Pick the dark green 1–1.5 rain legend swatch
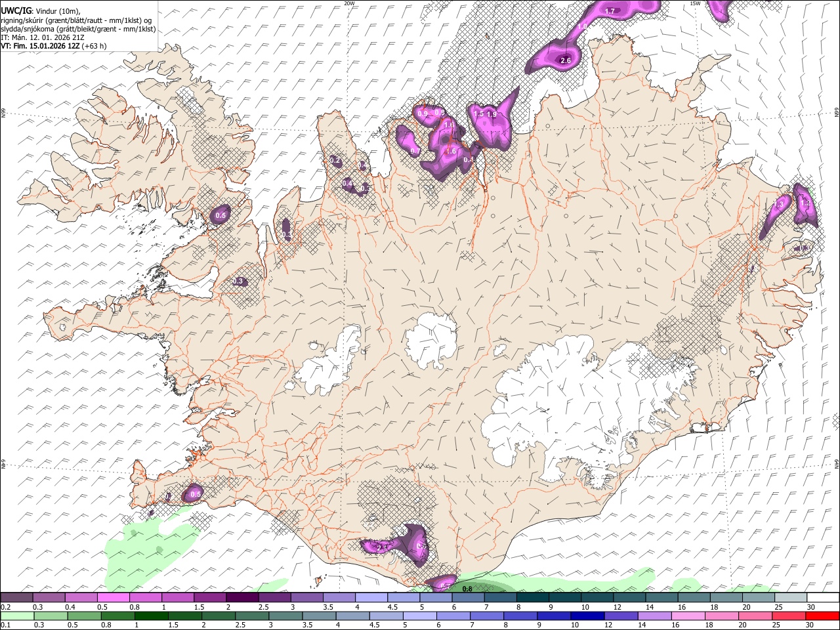840x630 pixels. coord(152,616)
